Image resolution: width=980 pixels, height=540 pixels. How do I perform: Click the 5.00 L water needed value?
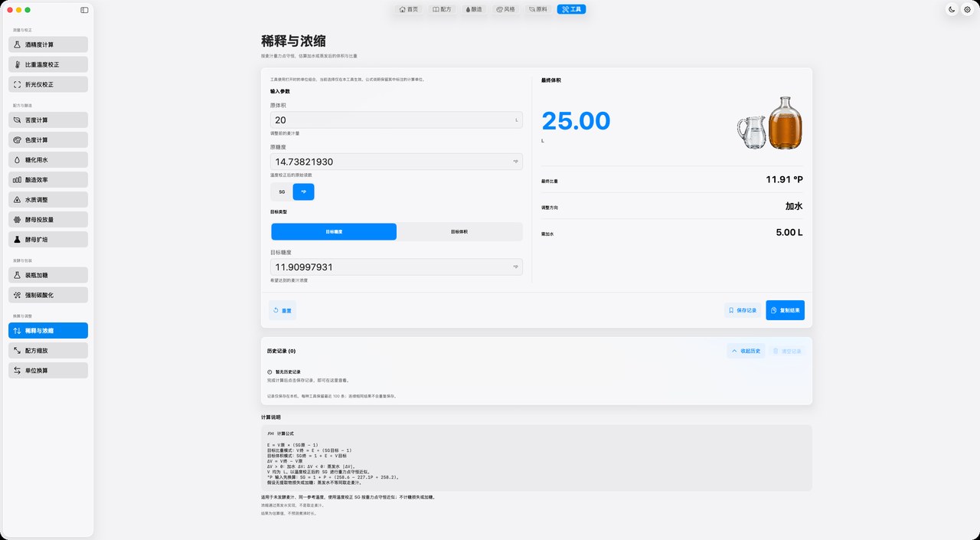point(789,232)
